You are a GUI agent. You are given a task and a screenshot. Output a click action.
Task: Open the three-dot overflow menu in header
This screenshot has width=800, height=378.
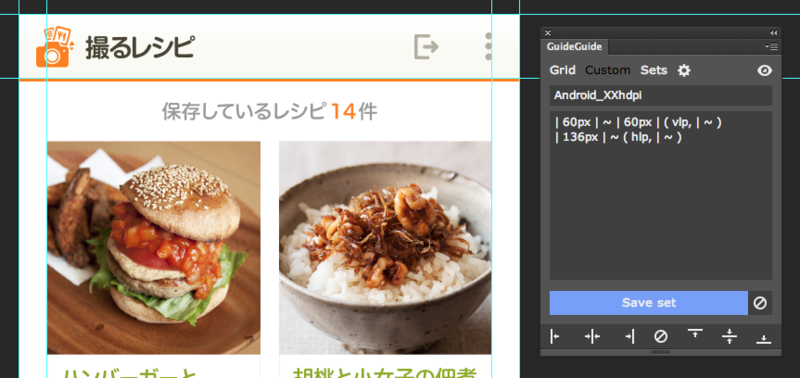pos(488,47)
